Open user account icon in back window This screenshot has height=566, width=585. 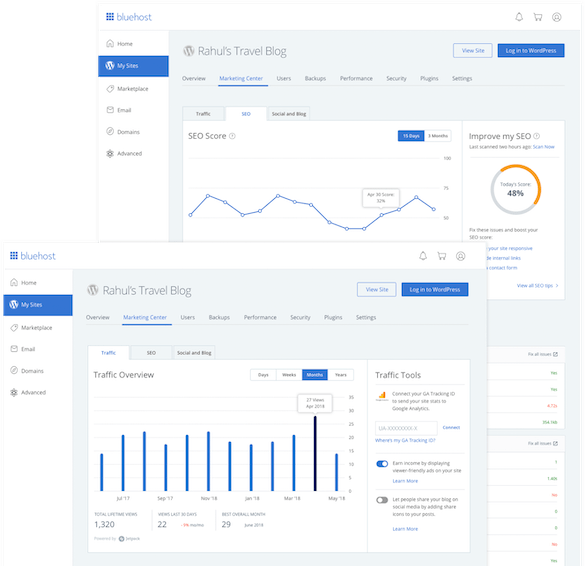tap(557, 17)
